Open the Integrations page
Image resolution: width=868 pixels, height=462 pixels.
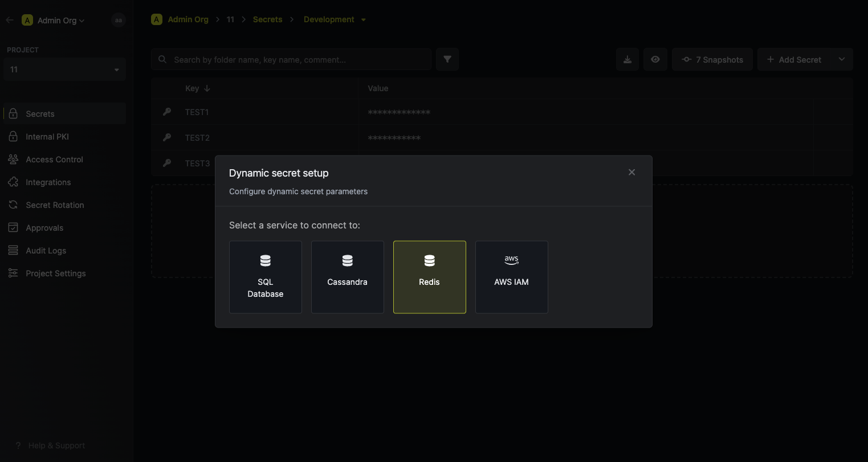click(64, 182)
